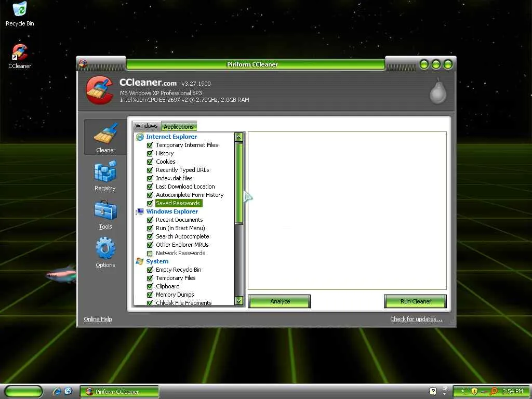This screenshot has width=532, height=399.
Task: Uncheck Run (in Start Menu)
Action: (150, 229)
